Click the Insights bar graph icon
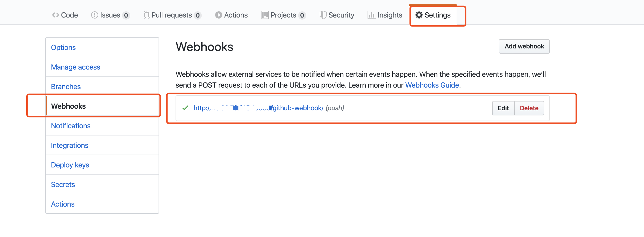 pyautogui.click(x=371, y=15)
